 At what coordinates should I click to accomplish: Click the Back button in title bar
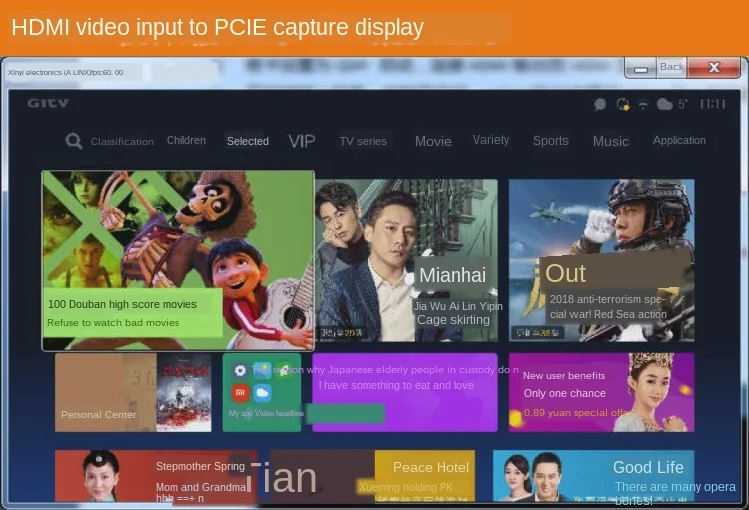pyautogui.click(x=672, y=67)
